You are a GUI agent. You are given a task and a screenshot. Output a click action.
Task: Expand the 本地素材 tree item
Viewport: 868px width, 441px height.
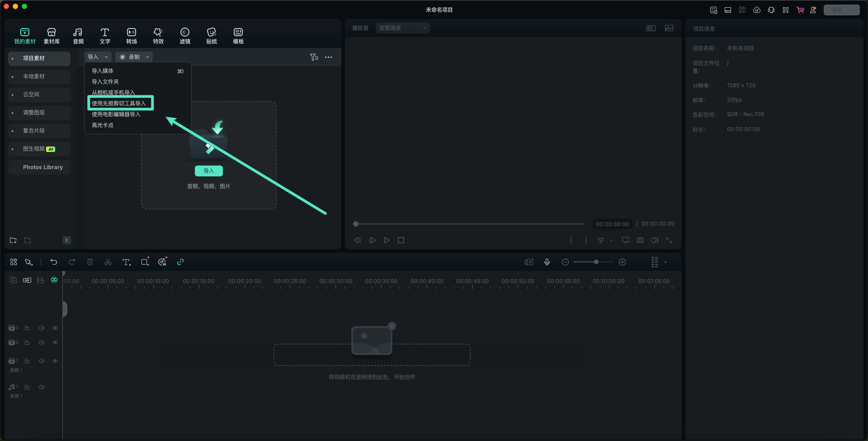click(x=13, y=76)
